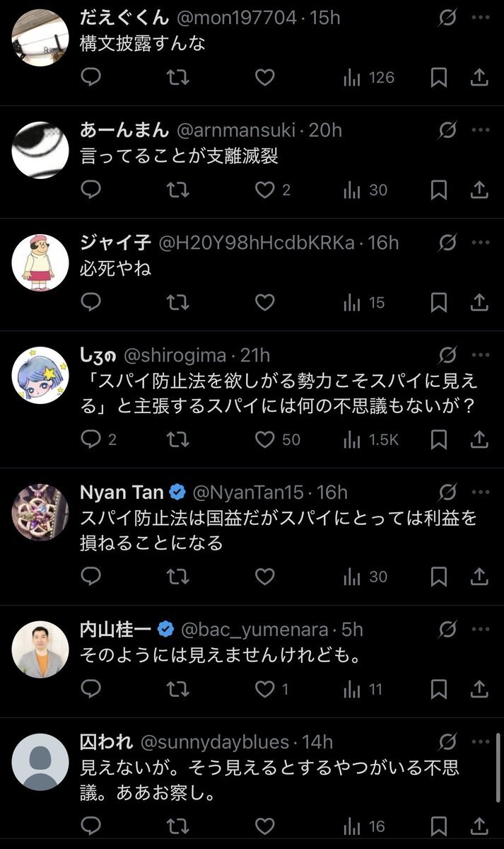Reply to だえぐくん's post
504x849 pixels.
pyautogui.click(x=92, y=77)
